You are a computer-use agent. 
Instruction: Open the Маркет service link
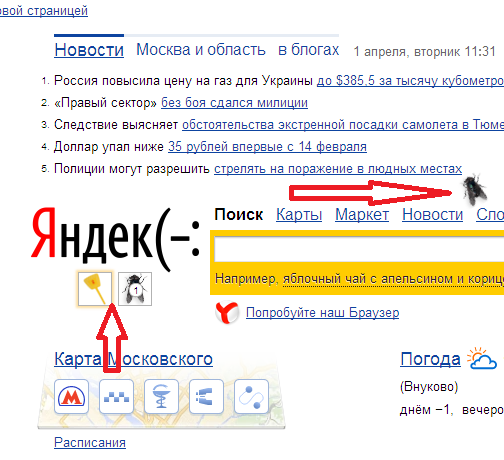point(362,214)
